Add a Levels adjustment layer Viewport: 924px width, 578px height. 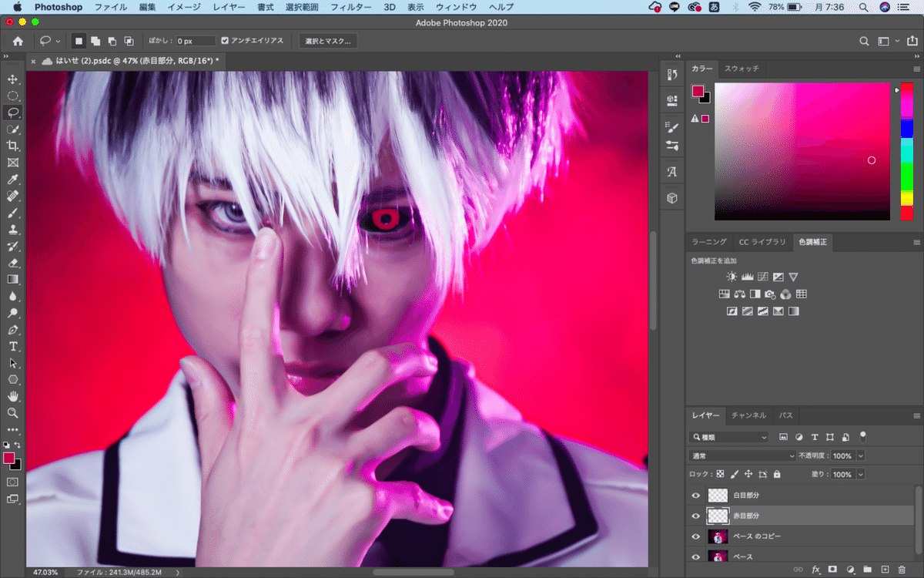(x=747, y=277)
